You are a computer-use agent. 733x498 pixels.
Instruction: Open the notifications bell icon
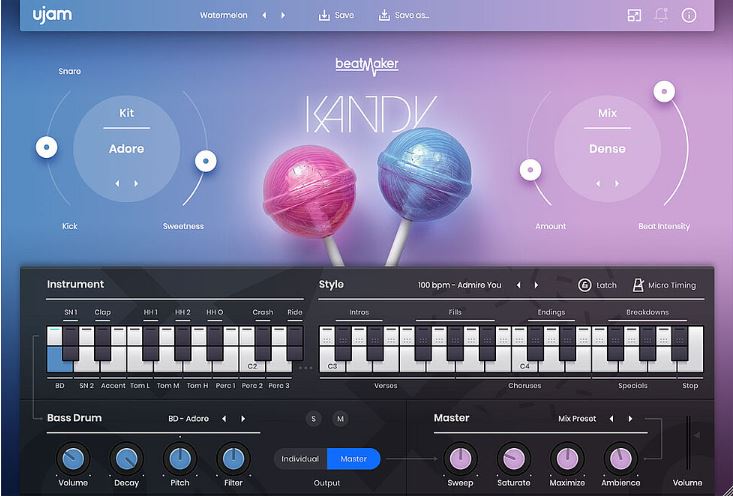(661, 15)
